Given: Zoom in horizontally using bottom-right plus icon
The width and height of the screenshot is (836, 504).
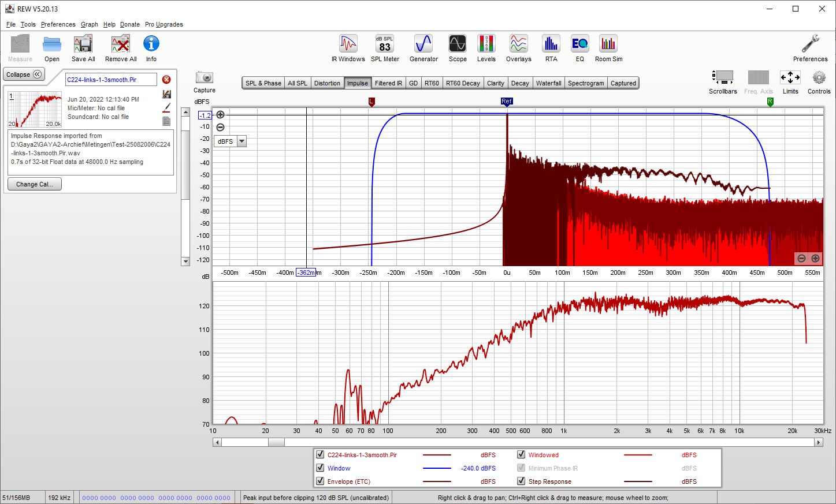Looking at the screenshot, I should point(815,259).
